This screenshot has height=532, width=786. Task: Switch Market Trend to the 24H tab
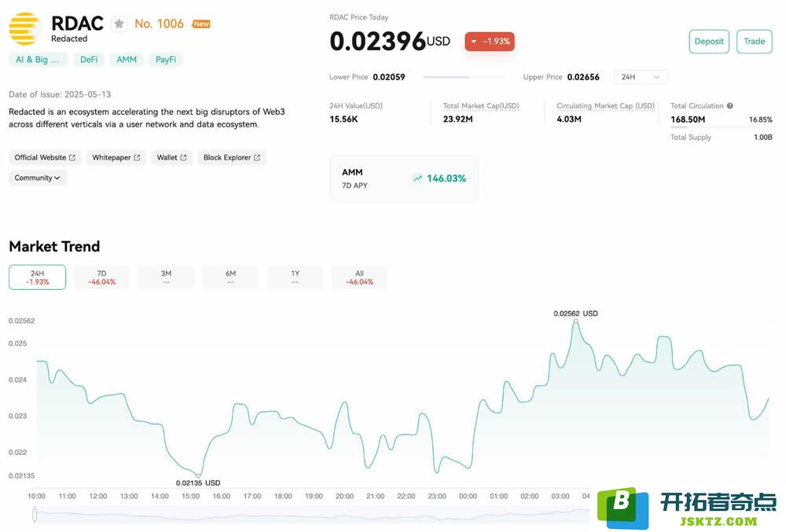[37, 277]
